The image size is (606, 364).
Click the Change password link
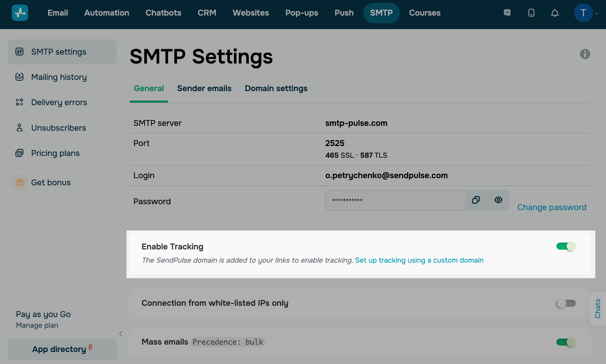tap(552, 207)
